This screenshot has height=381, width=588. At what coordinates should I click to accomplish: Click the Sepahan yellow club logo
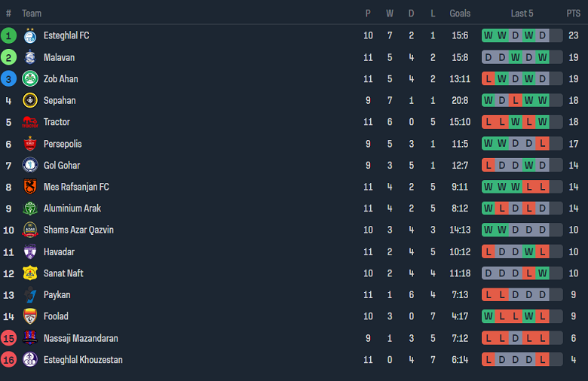(x=30, y=101)
